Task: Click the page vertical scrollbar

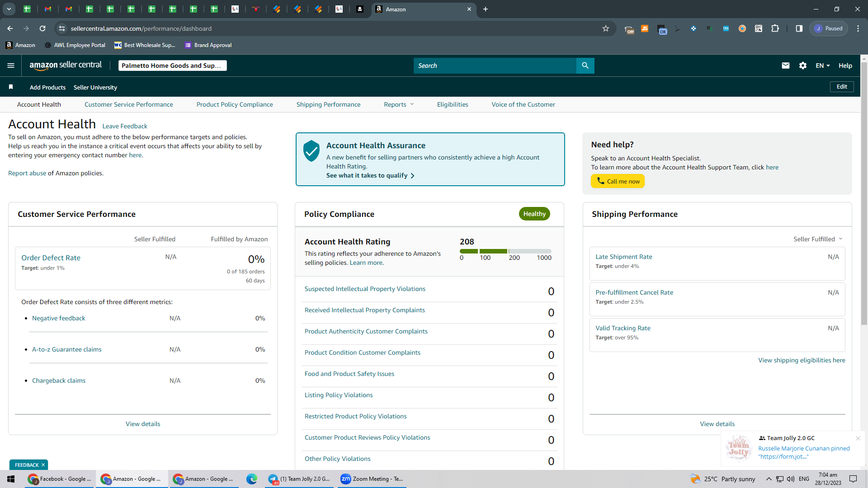Action: point(864,194)
